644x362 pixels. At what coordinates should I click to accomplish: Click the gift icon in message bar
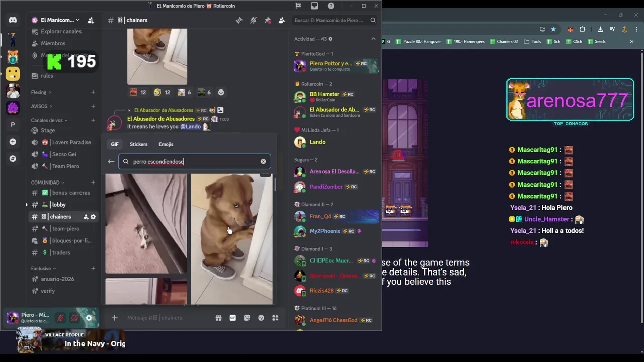218,318
